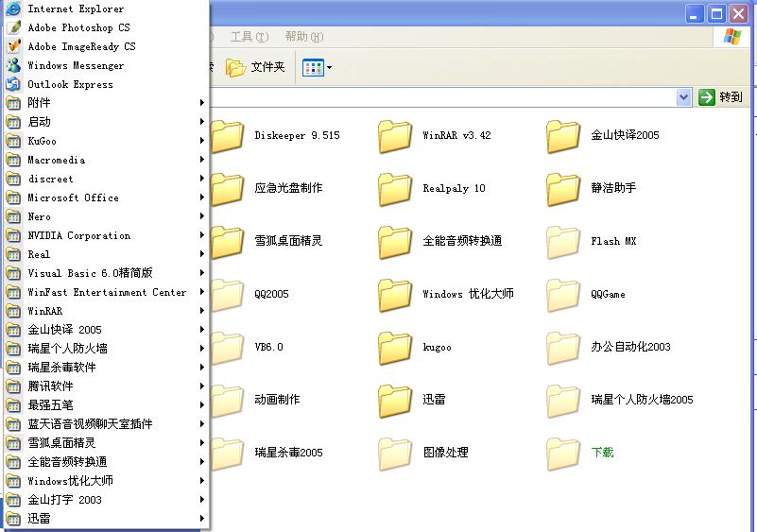Click the Windows 优化大师 folder icon in the window
757x532 pixels.
[395, 295]
